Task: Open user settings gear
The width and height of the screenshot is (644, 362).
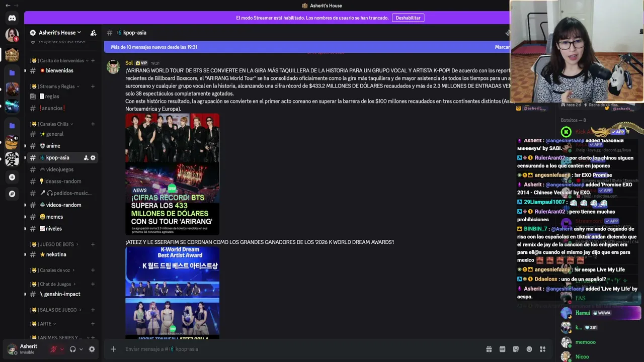Action: click(92, 349)
